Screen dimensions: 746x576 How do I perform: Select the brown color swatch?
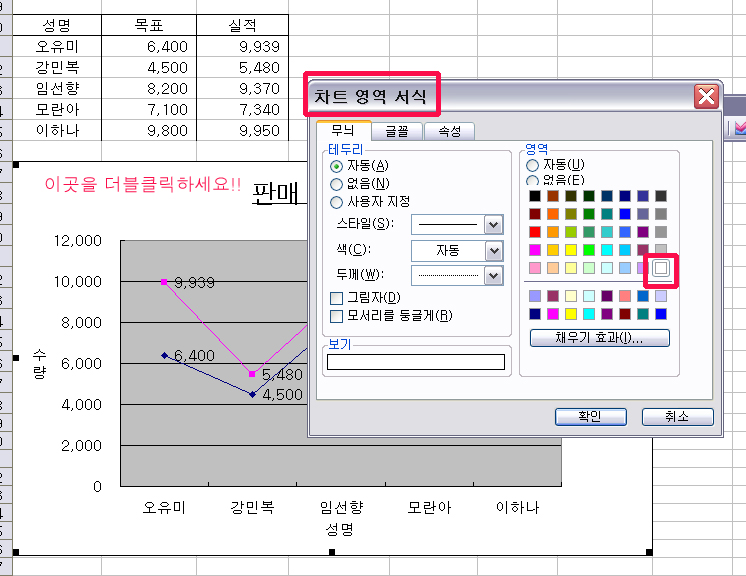(x=553, y=195)
